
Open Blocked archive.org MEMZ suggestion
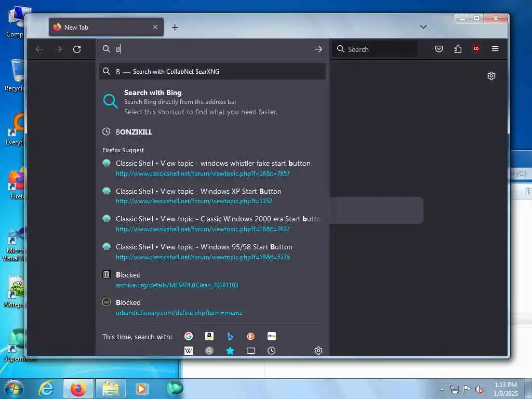tap(212, 280)
